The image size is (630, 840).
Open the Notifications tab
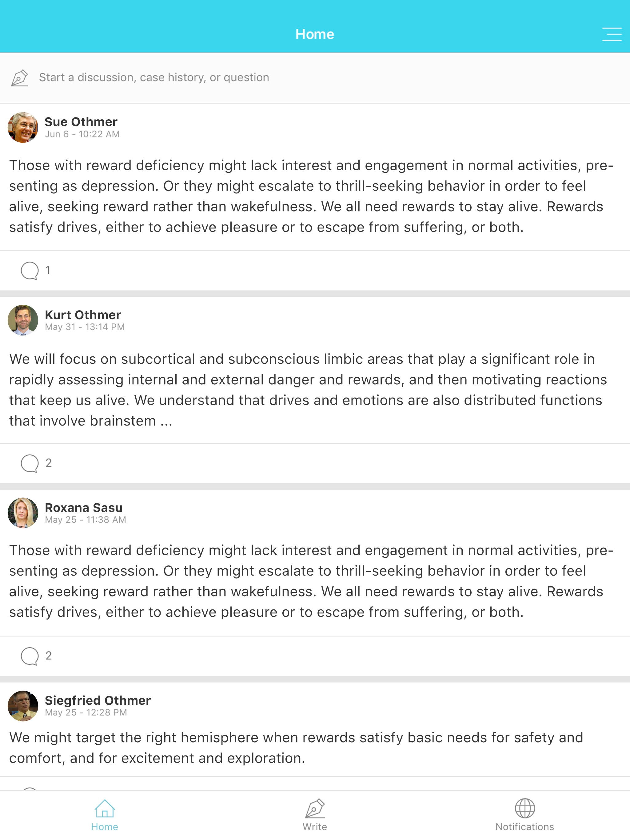pos(524,815)
